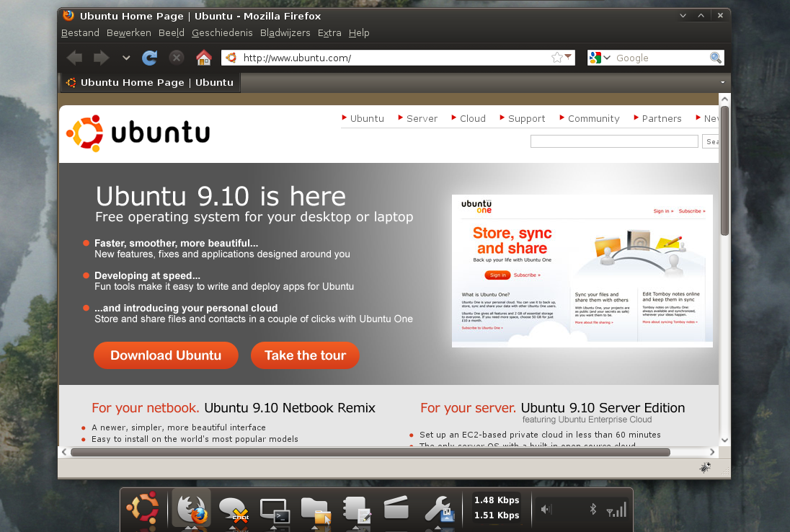This screenshot has height=532, width=790.
Task: Open the chat application in the dock
Action: (x=234, y=510)
